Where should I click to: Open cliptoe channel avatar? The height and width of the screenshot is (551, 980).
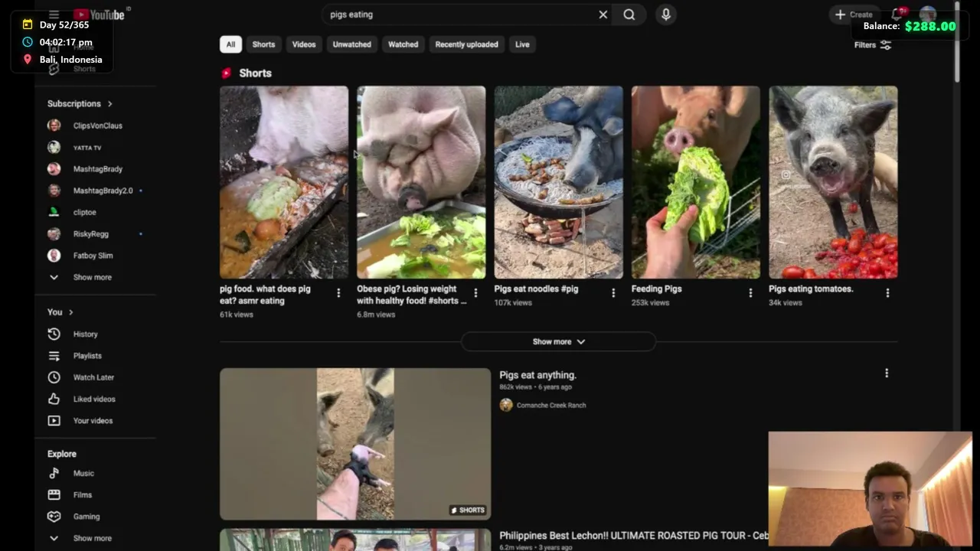[x=54, y=212]
